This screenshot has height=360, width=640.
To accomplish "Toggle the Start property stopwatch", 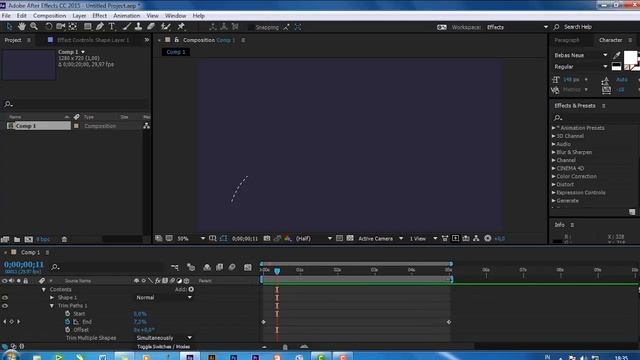I will [67, 314].
